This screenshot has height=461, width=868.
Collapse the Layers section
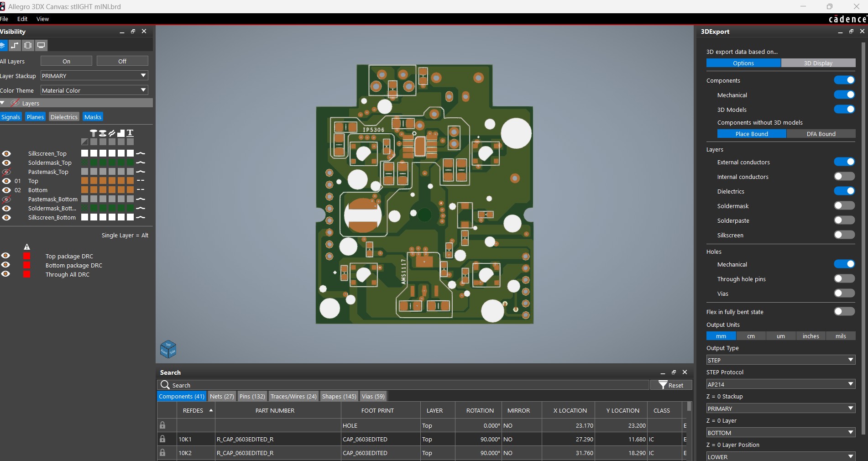point(3,103)
